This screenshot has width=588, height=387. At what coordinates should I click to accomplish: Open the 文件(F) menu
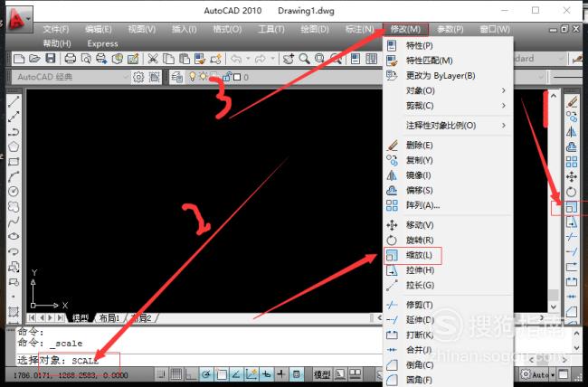pyautogui.click(x=56, y=29)
